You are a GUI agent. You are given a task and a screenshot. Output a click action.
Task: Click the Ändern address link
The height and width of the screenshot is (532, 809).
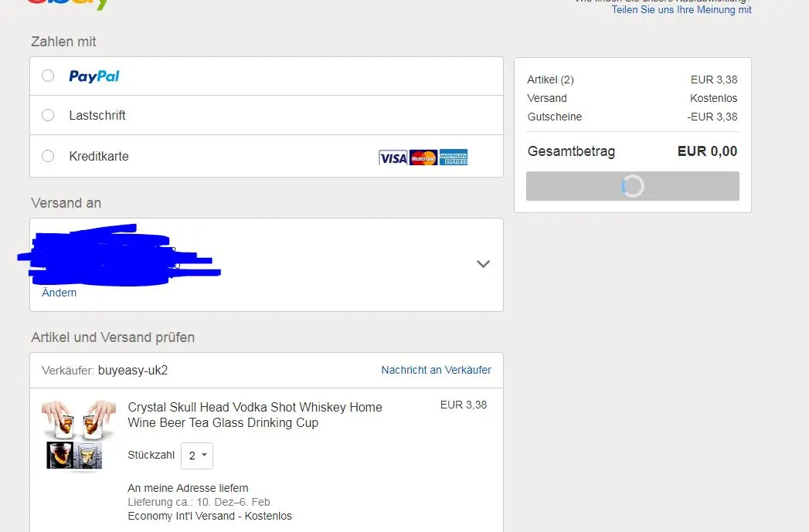click(59, 293)
